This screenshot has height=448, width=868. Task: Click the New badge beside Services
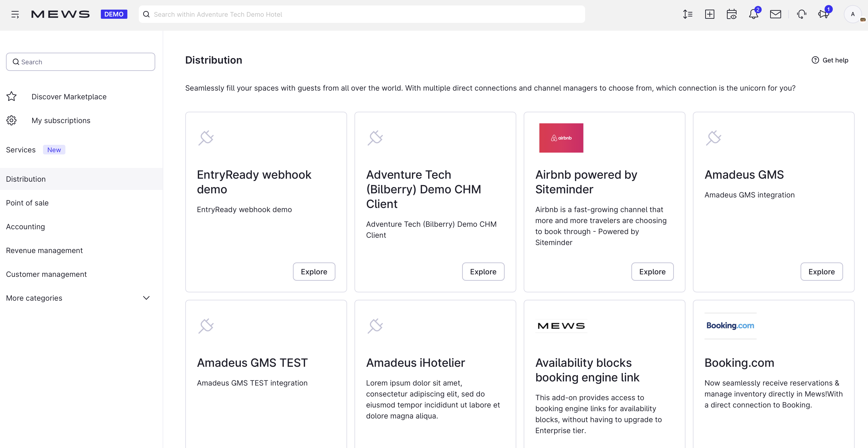point(54,150)
